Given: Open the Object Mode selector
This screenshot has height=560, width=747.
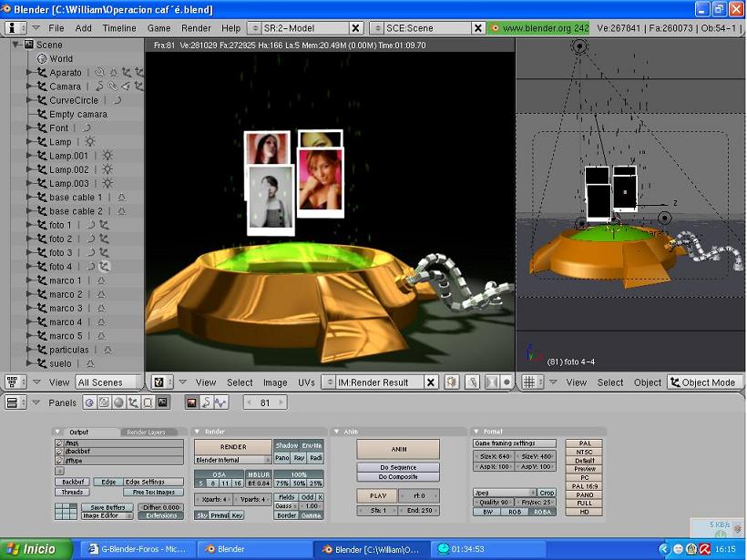Looking at the screenshot, I should (703, 382).
